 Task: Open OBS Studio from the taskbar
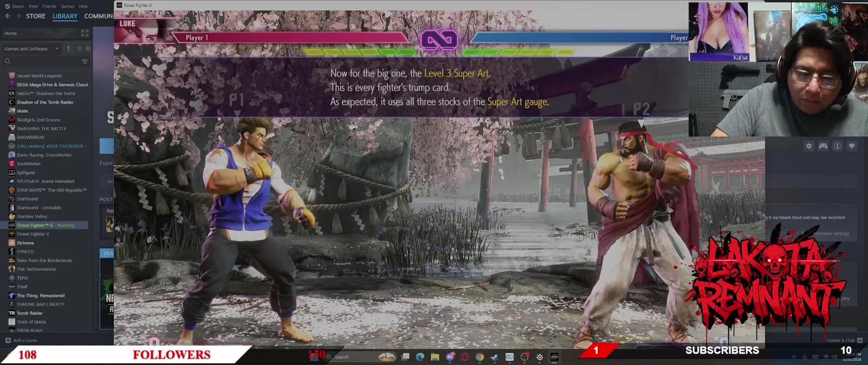pos(524,357)
